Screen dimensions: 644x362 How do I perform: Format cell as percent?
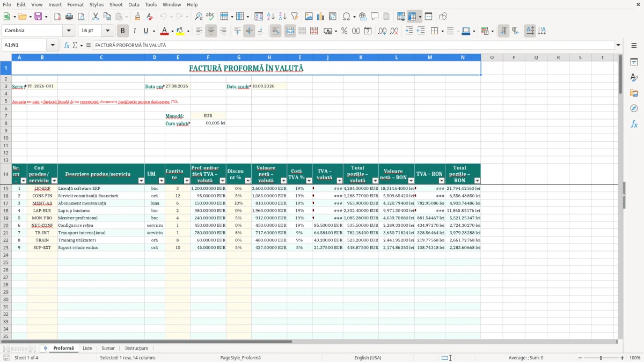pos(345,31)
